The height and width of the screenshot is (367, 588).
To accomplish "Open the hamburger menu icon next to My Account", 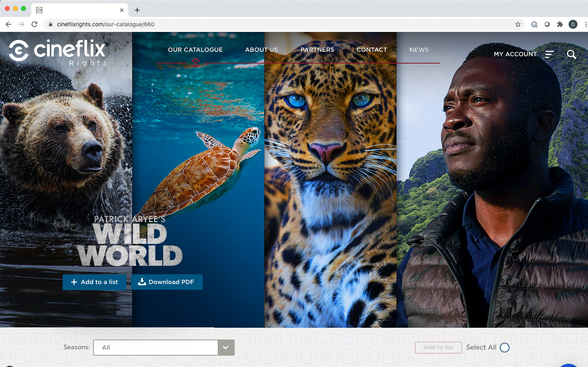I will pos(550,54).
